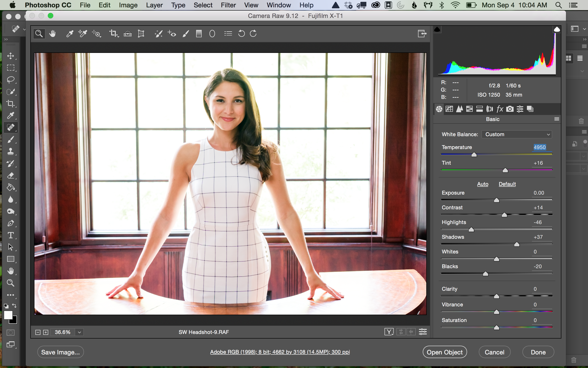The width and height of the screenshot is (588, 368).
Task: Click the Cancel button
Action: 495,352
